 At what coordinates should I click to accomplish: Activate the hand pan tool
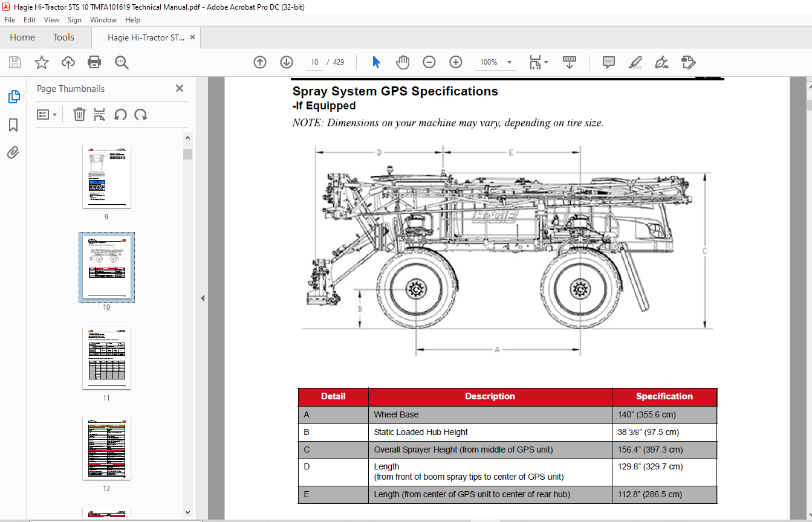click(403, 62)
